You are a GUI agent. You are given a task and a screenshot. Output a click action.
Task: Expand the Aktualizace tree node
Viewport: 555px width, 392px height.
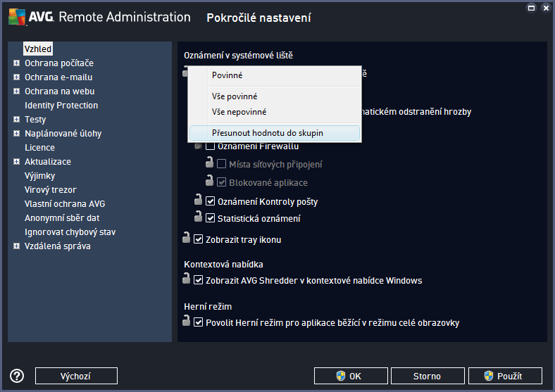[x=16, y=162]
